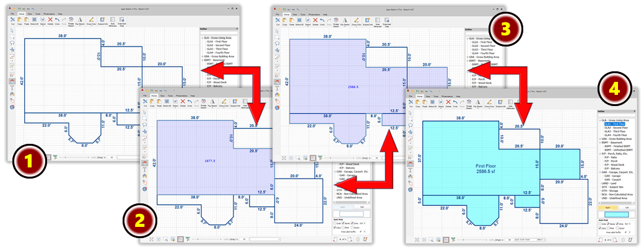Select the text T tool in the cyan First Floor window
644x248 pixels.
click(x=410, y=170)
